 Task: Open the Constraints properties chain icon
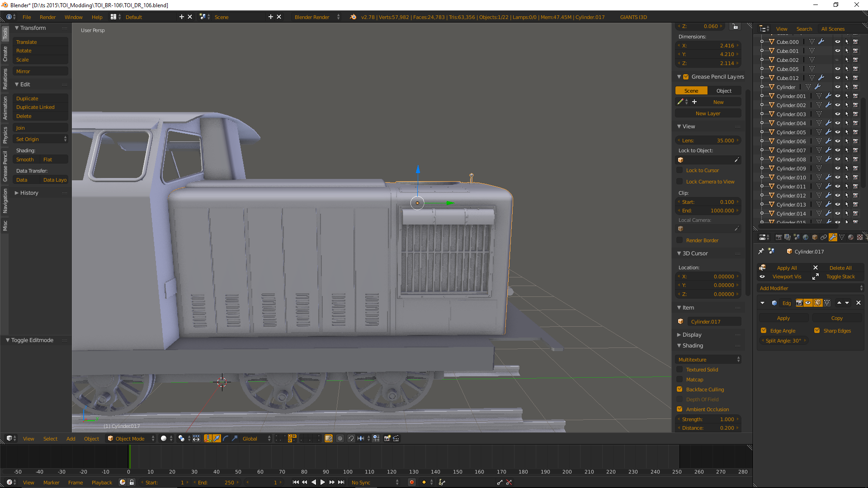[824, 237]
